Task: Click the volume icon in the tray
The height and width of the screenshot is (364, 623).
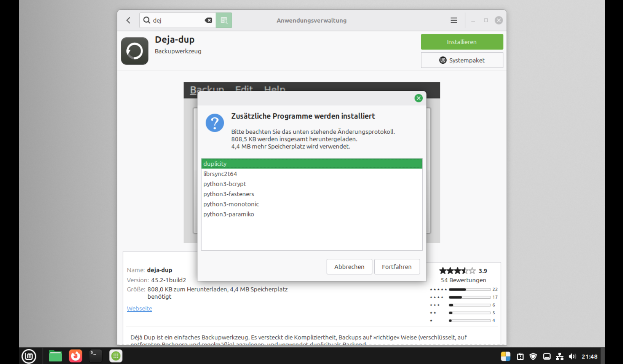Action: (572, 357)
